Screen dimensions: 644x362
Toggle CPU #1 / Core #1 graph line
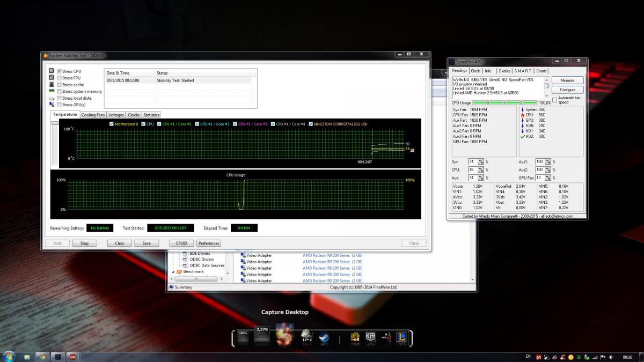[x=159, y=124]
